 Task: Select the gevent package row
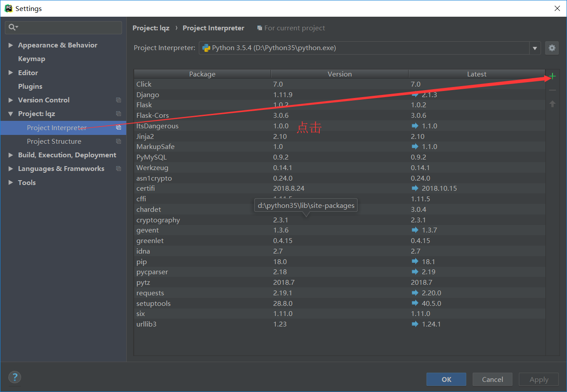tap(340, 230)
